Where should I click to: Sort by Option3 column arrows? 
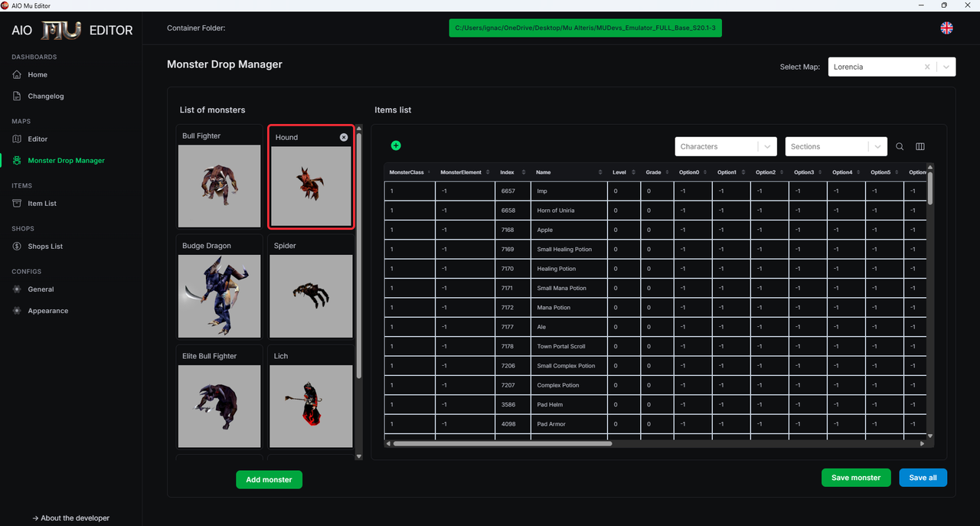820,172
